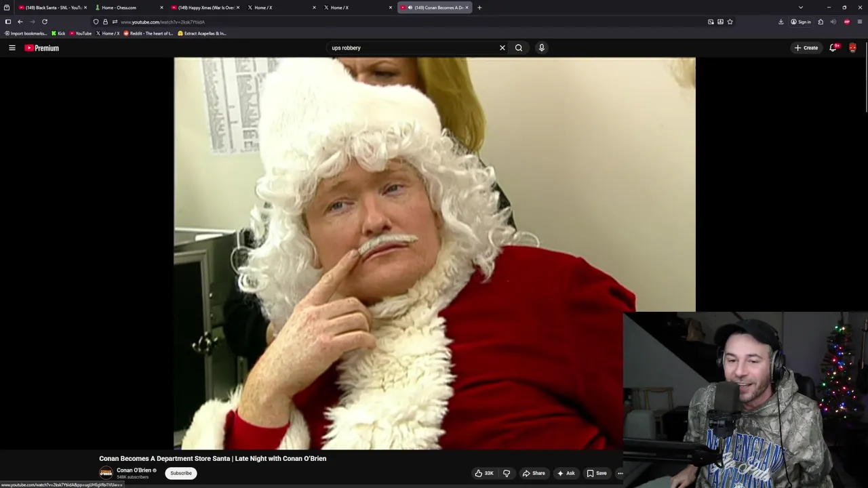Open the 'Extract Acapellas' bookmark
The width and height of the screenshot is (868, 488).
tap(202, 33)
